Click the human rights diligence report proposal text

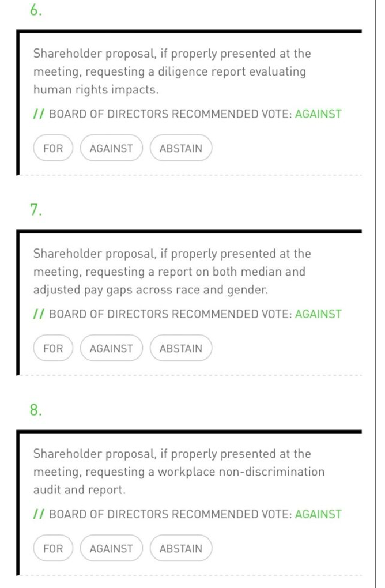[x=172, y=72]
